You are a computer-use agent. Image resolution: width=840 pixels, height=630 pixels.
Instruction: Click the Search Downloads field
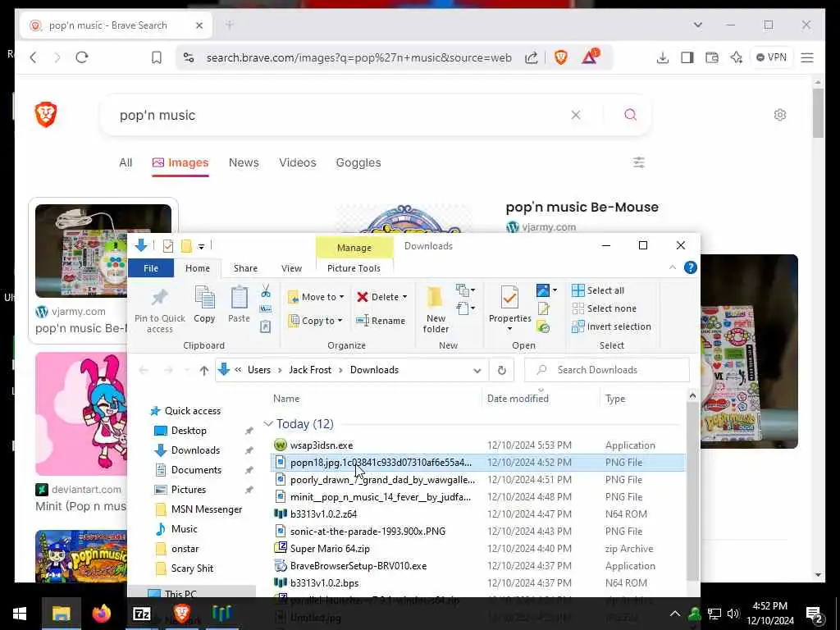(607, 370)
